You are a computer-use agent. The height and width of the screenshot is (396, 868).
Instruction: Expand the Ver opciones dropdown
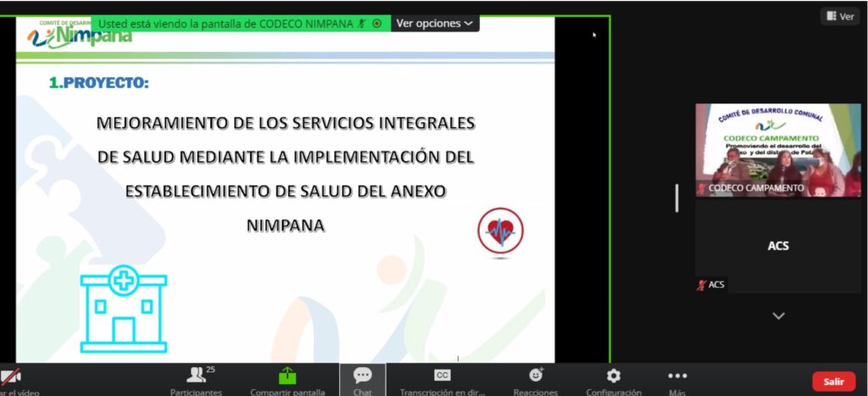pos(434,24)
